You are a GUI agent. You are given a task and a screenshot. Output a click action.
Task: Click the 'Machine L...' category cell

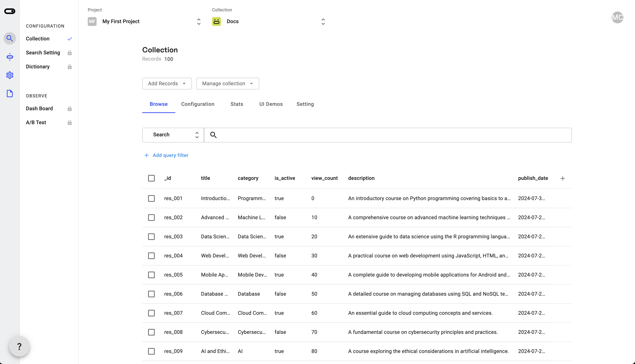[x=251, y=218]
